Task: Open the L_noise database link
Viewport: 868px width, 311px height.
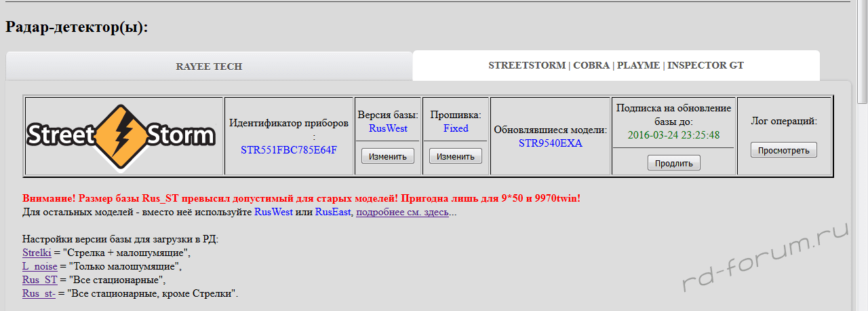Action: (40, 267)
